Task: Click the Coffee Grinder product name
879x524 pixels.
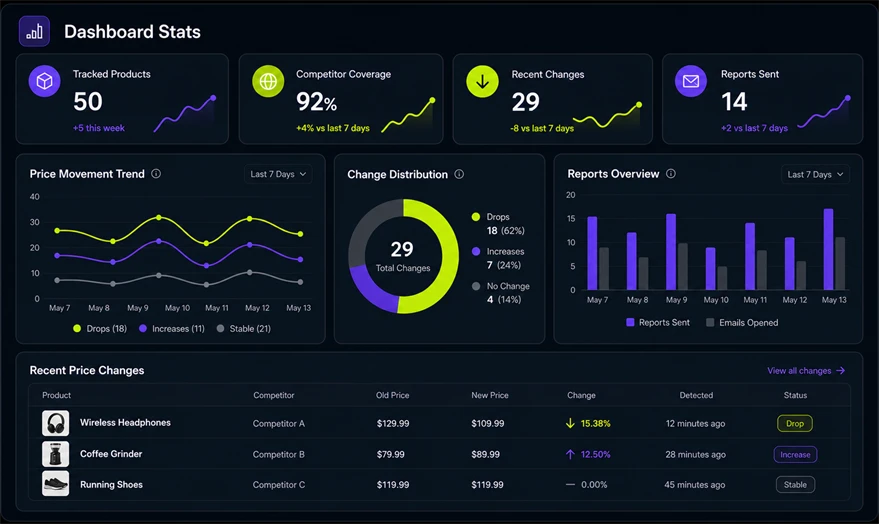Action: pos(111,454)
